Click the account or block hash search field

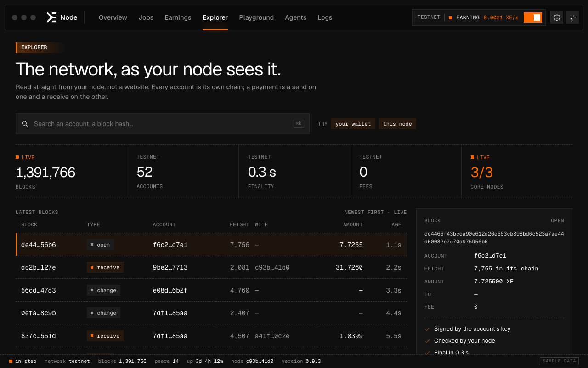coord(163,124)
